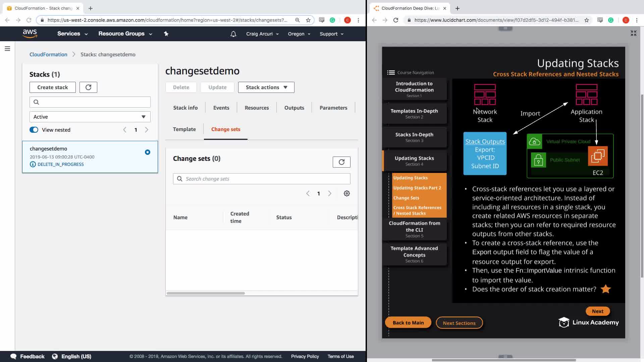Refresh the Stacks list
Viewport: 644px width, 362px height.
pyautogui.click(x=88, y=87)
